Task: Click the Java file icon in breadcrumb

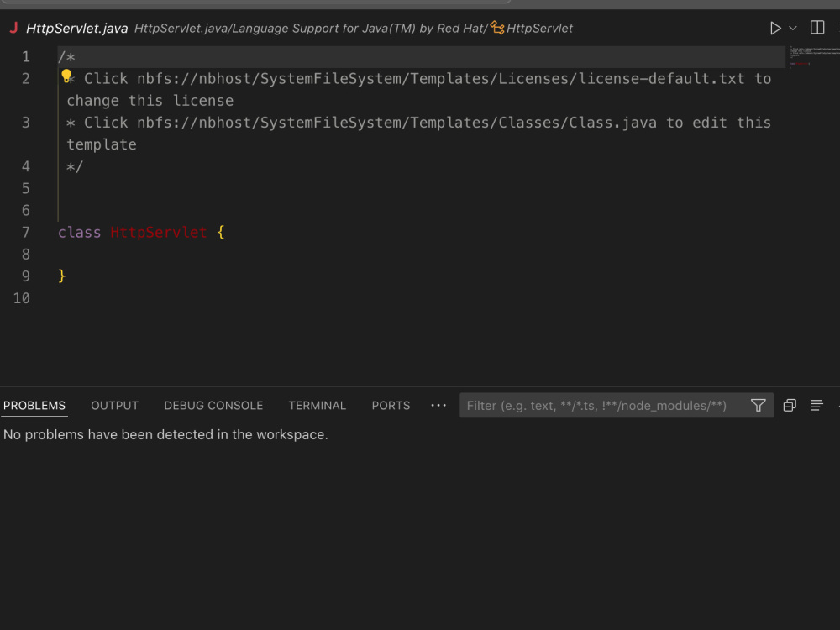Action: [x=13, y=28]
